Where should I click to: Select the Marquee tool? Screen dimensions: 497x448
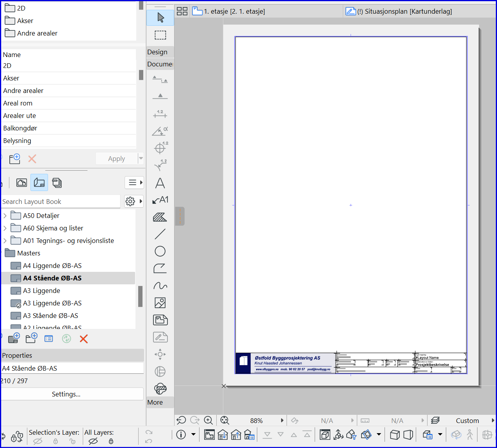160,35
